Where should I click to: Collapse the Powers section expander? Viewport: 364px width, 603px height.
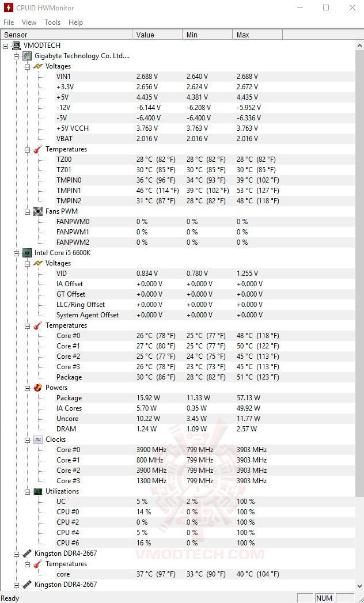(27, 388)
